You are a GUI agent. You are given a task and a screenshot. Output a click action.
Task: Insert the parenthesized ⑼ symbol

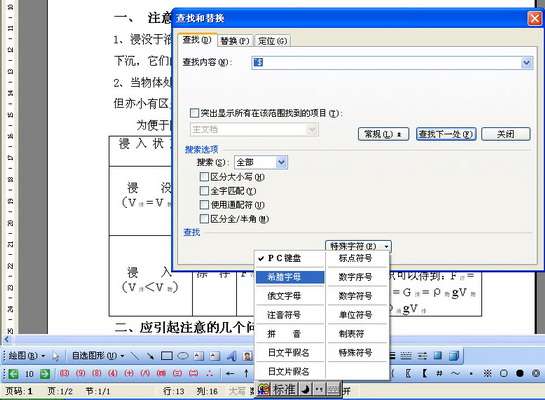pos(80,374)
